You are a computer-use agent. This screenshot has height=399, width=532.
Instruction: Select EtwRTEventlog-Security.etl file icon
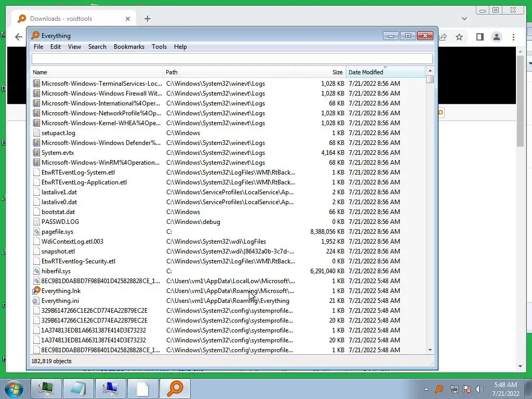coord(36,261)
